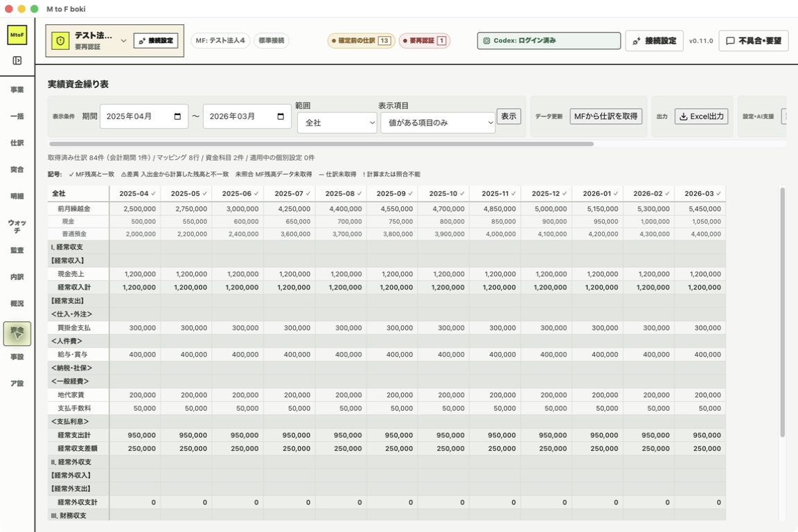Open the 事業 sidebar section
The height and width of the screenshot is (532, 798).
pos(17,89)
